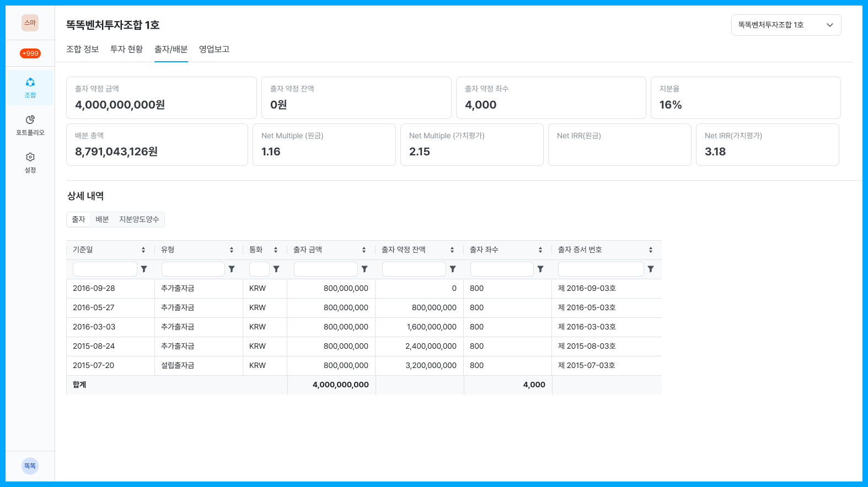Click the 출자 약정 금액 summary card
This screenshot has width=868, height=487.
[162, 98]
